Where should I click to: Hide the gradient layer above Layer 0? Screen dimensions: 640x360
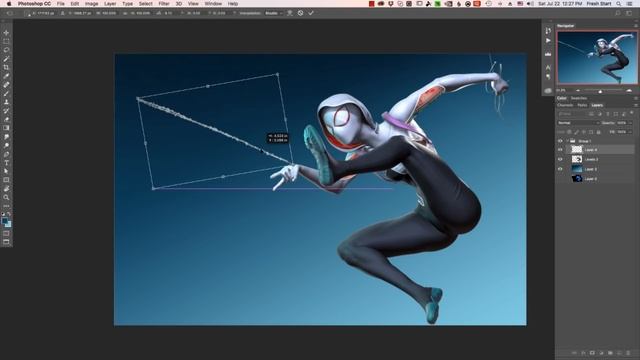point(560,169)
